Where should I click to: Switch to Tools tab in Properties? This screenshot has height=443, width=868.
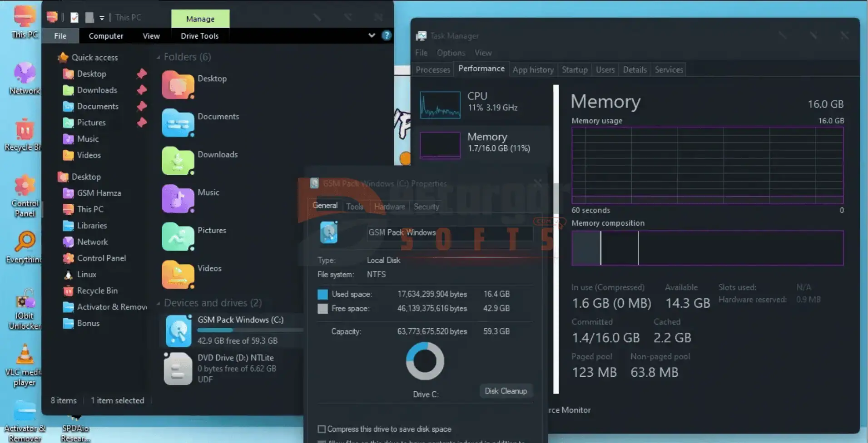point(354,207)
